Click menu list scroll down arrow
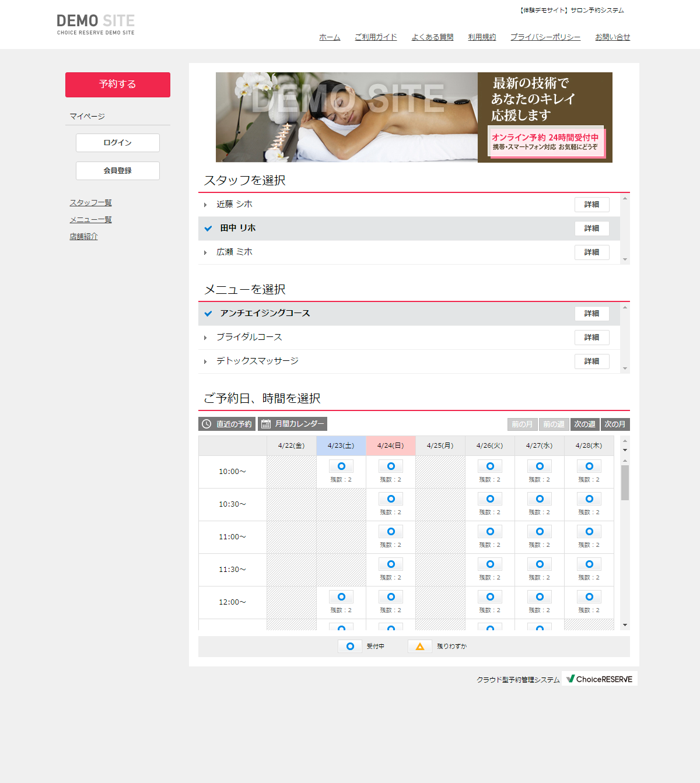Viewport: 700px width, 783px height. coord(625,368)
